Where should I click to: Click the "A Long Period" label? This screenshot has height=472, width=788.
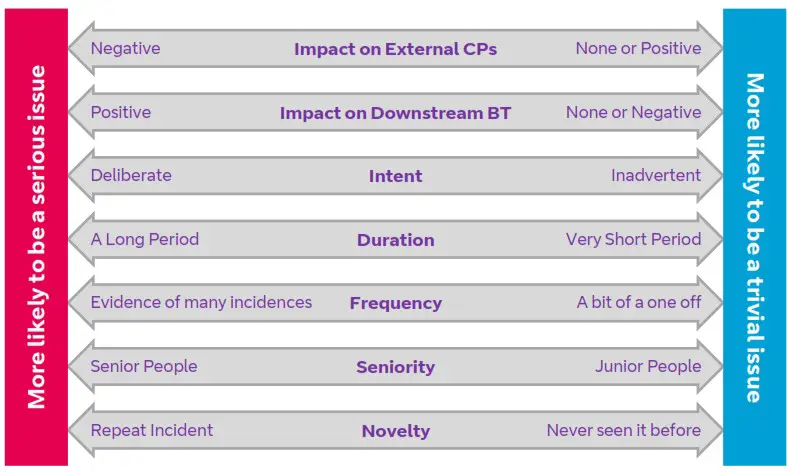tap(144, 239)
